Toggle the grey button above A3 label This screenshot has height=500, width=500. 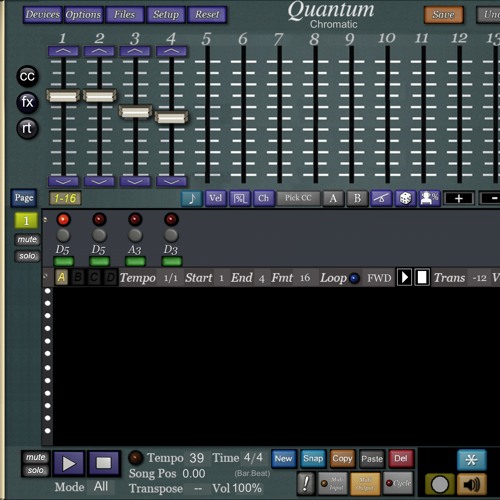tap(135, 235)
